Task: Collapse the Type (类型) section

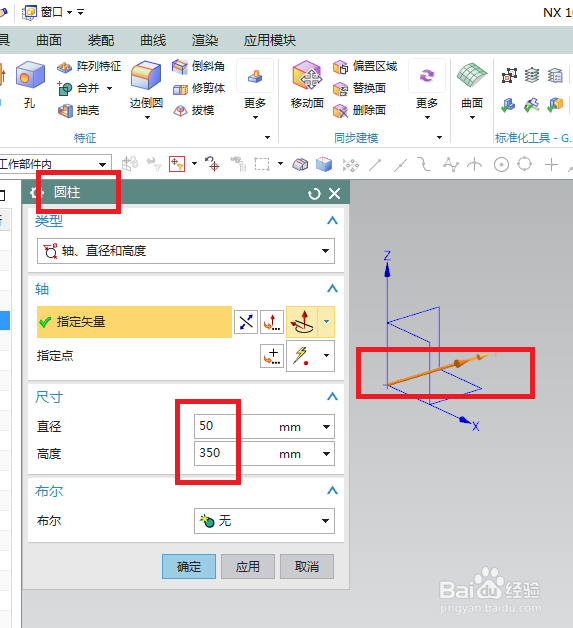Action: 332,220
